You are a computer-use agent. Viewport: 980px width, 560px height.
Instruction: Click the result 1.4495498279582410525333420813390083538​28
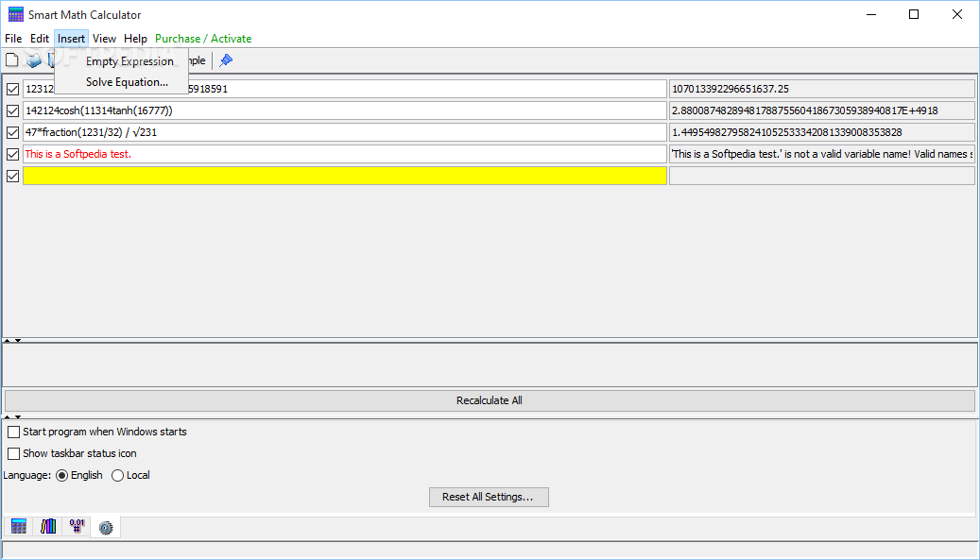822,132
